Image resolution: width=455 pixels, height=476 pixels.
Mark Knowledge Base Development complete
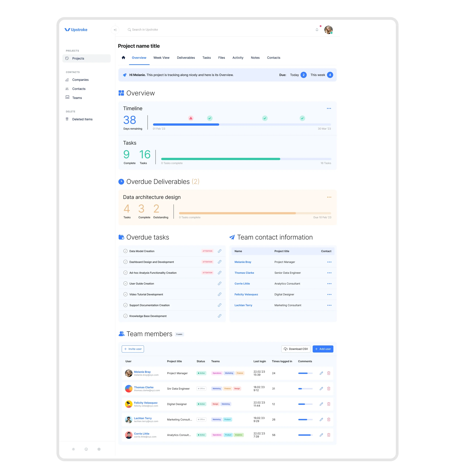click(x=125, y=316)
